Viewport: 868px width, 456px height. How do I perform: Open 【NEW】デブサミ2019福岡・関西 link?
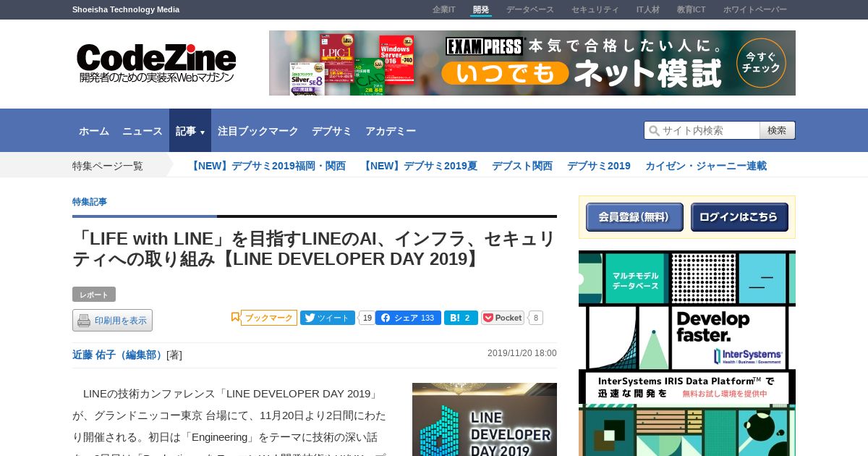coord(267,166)
